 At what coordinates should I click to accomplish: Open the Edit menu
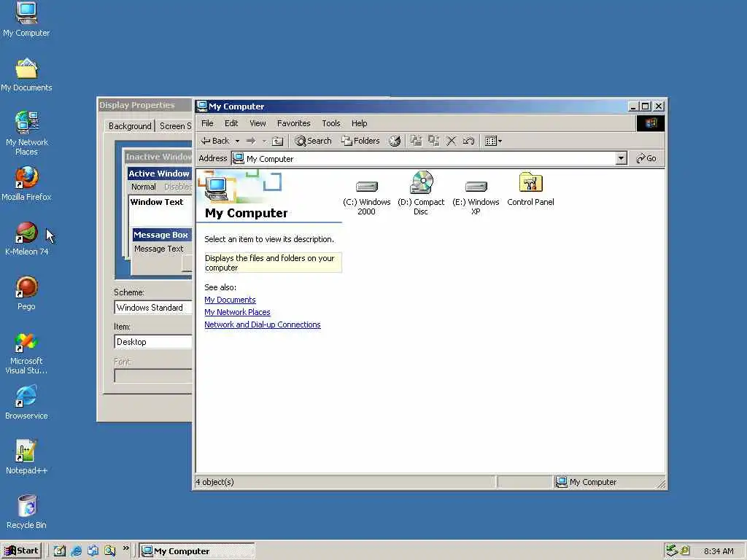[x=231, y=123]
